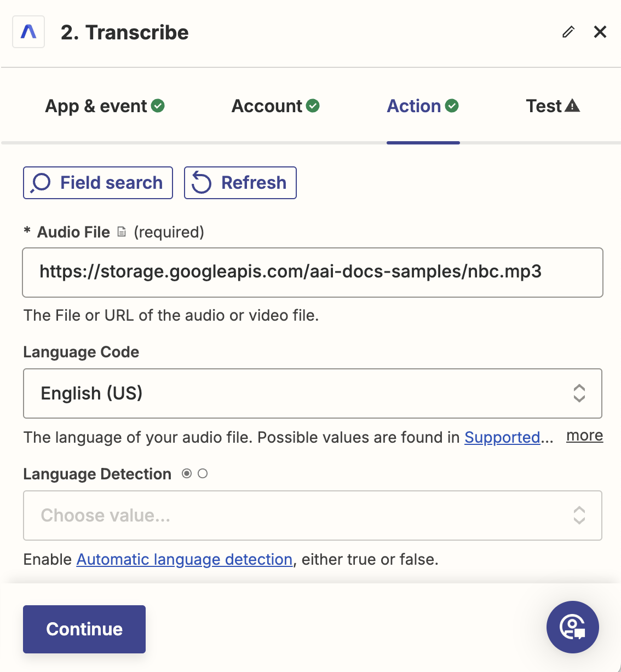Click the circular arrow Refresh icon

click(x=202, y=182)
